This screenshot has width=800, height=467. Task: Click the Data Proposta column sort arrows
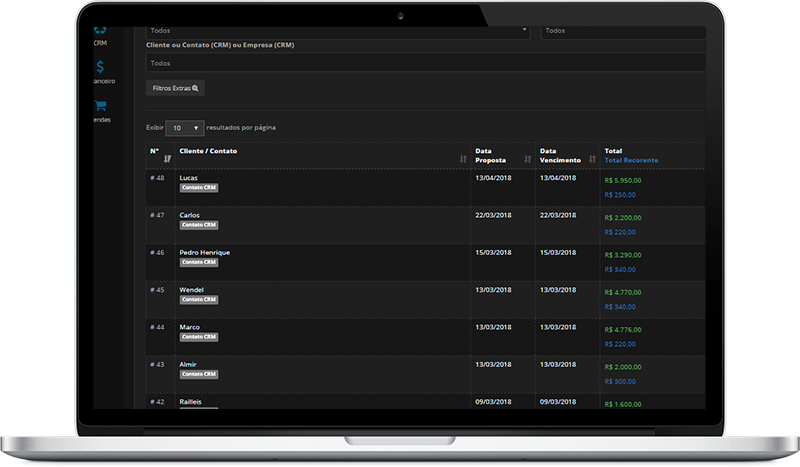tap(527, 159)
